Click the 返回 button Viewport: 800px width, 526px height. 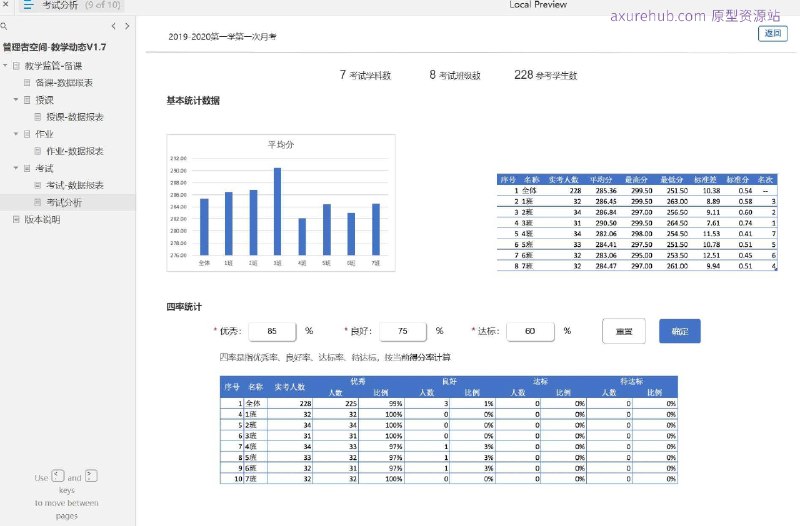pos(772,34)
